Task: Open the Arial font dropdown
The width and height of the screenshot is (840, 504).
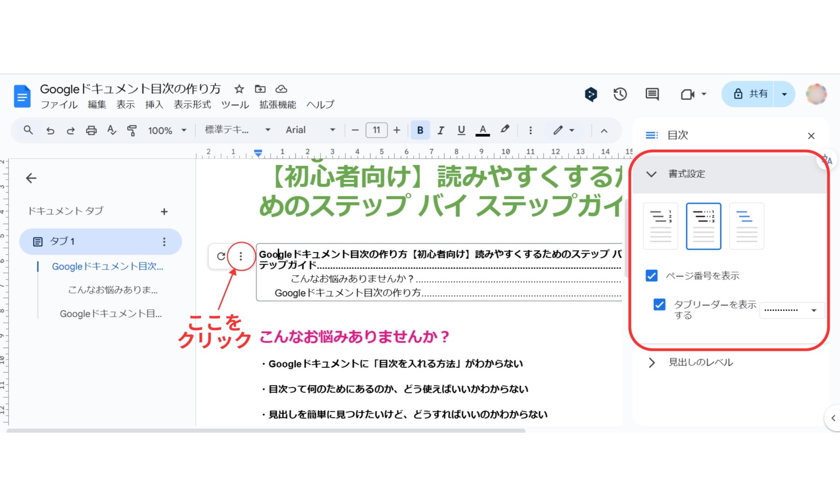Action: (310, 130)
